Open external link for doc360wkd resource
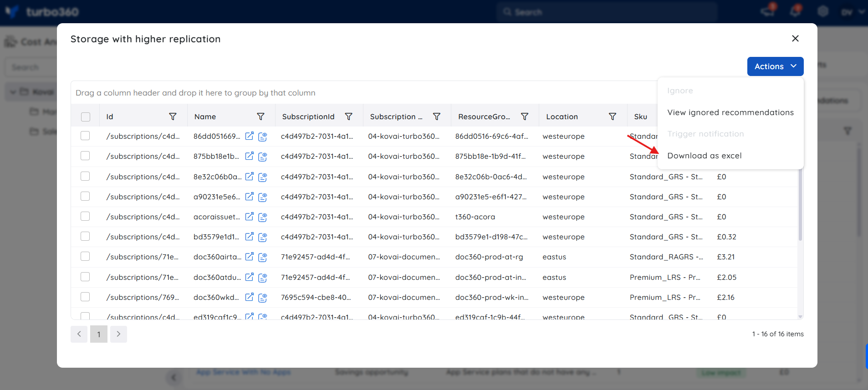 click(249, 297)
